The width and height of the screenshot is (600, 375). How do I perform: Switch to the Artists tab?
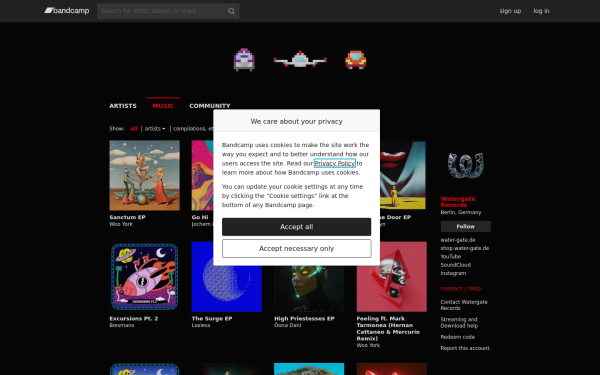(122, 106)
